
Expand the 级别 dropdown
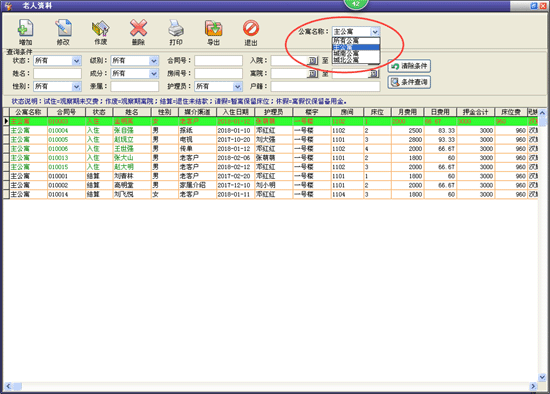tap(154, 61)
